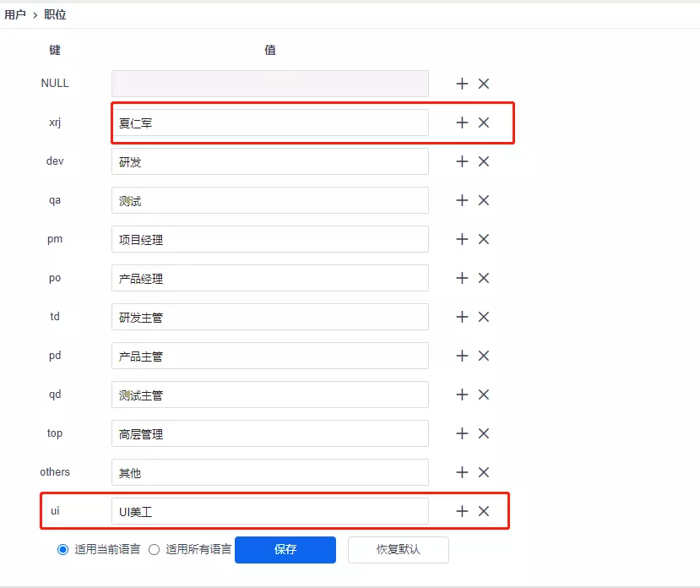700x588 pixels.
Task: Remove the others row
Action: pos(484,472)
